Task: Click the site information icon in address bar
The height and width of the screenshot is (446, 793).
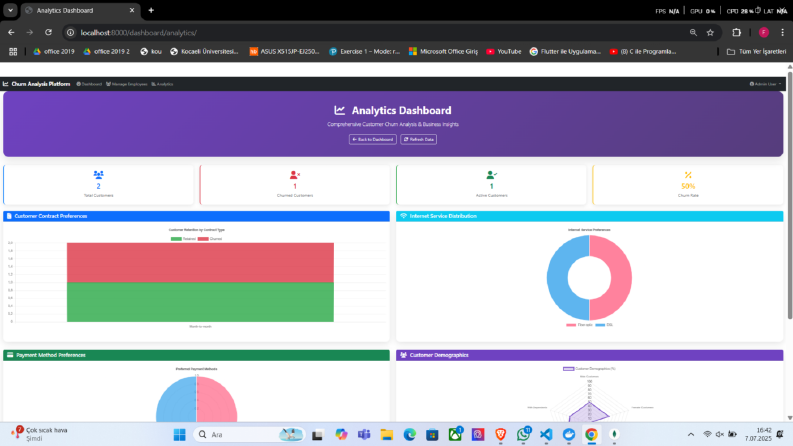Action: (x=70, y=32)
